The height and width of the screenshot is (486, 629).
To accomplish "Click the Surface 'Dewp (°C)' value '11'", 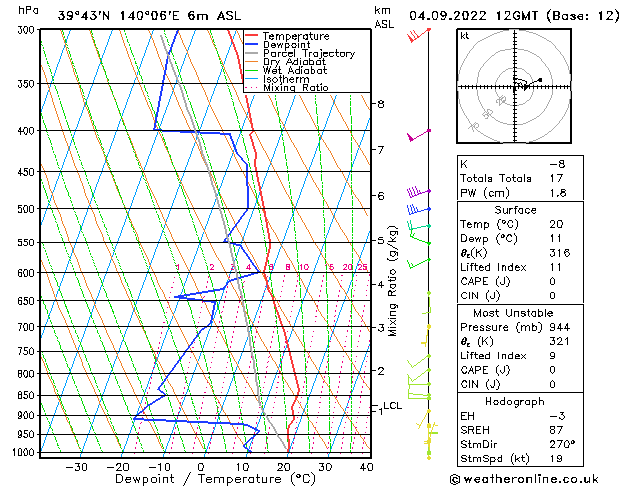I will click(556, 239).
